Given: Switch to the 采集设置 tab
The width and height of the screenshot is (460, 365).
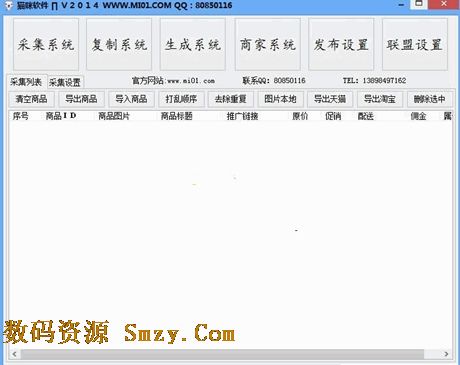Looking at the screenshot, I should coord(65,82).
